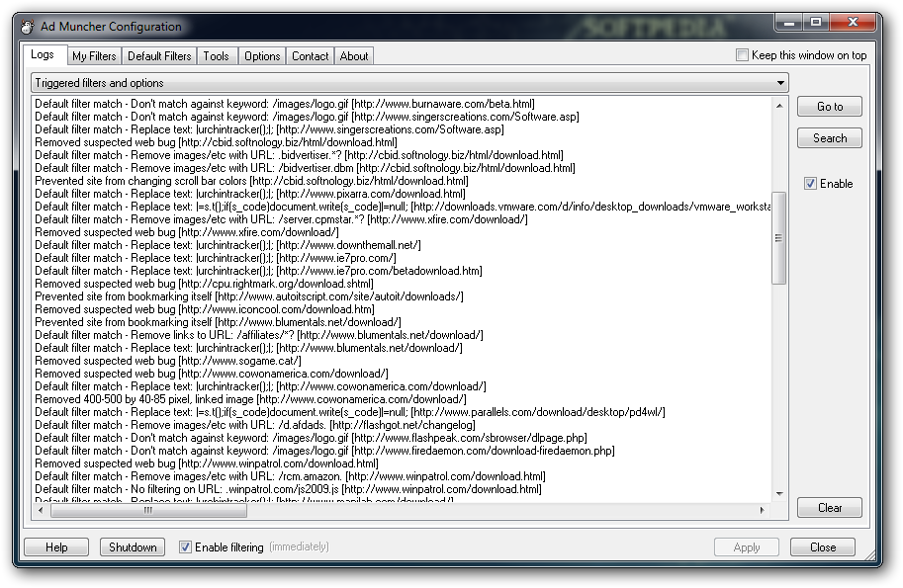
Task: Open the About tab
Action: point(354,56)
